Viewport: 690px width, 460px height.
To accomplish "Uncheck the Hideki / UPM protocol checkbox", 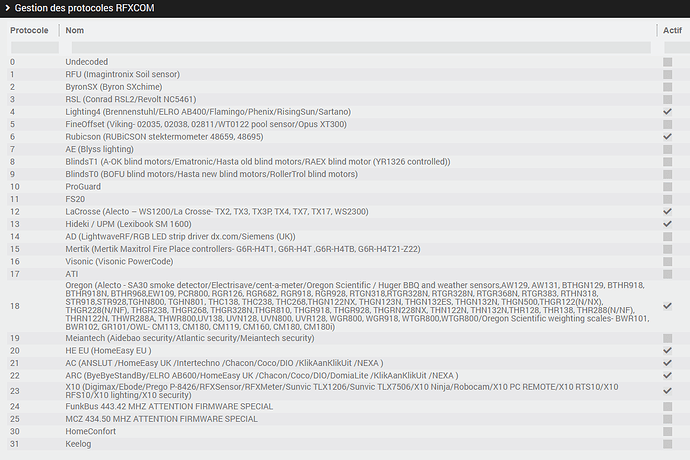I will coord(667,224).
